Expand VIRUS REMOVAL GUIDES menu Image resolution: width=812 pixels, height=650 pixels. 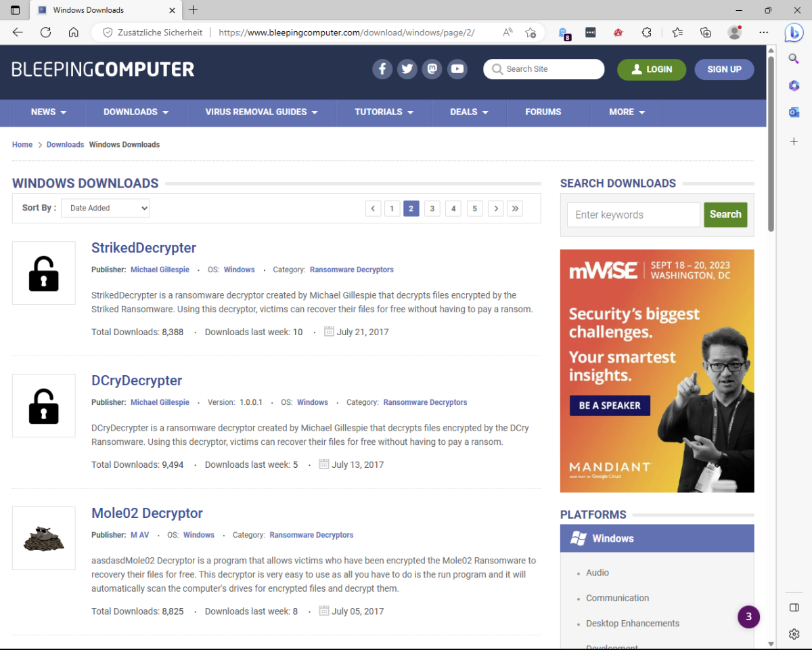coord(262,112)
